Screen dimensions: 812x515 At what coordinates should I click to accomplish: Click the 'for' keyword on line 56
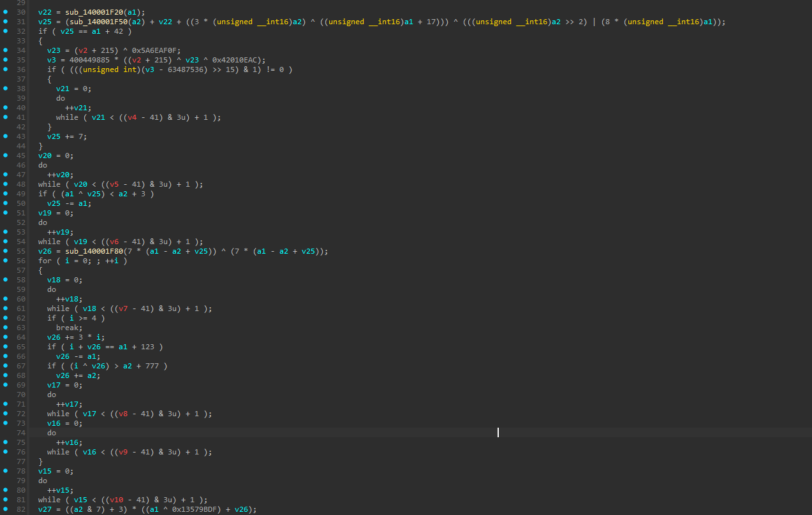coord(45,261)
